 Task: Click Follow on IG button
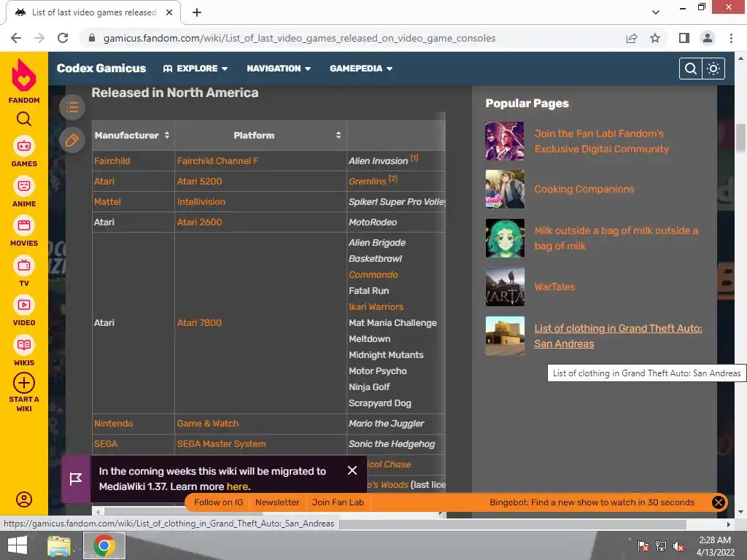218,502
